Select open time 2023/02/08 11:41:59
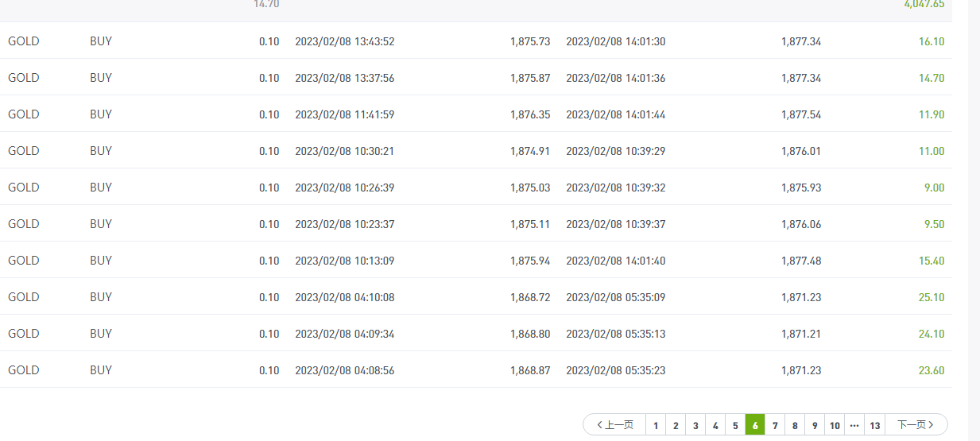This screenshot has width=980, height=441. pyautogui.click(x=344, y=114)
